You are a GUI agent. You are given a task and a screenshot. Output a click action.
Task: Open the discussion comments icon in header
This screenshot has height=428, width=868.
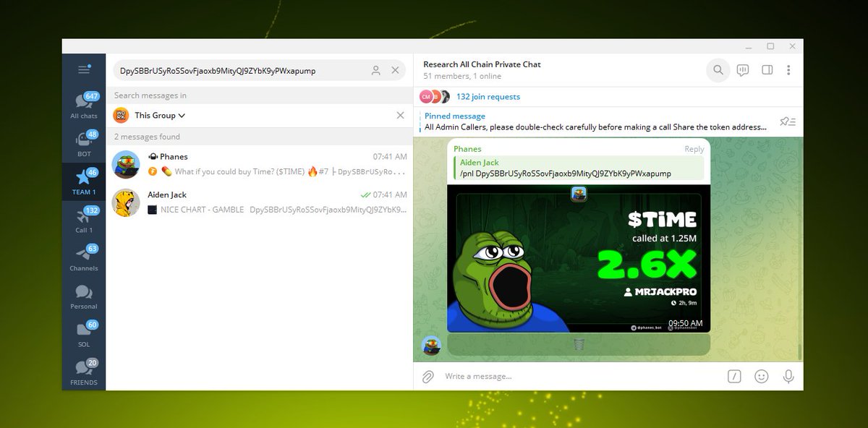743,70
